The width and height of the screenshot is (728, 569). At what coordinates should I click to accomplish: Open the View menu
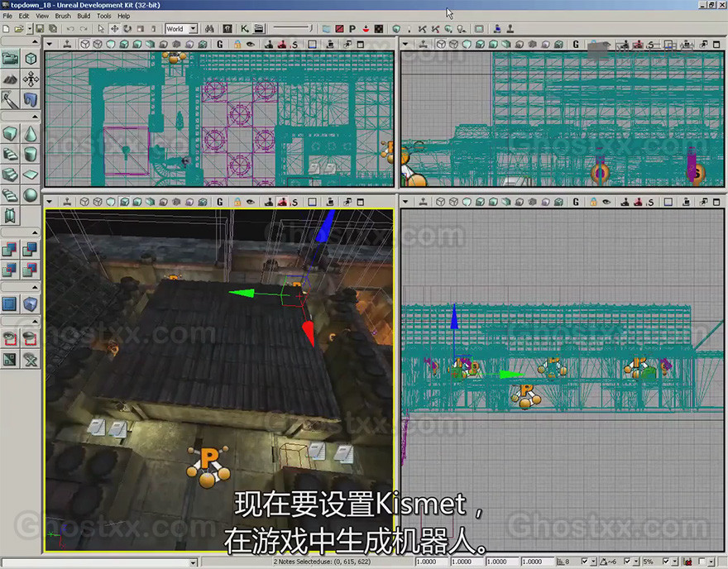pyautogui.click(x=42, y=16)
